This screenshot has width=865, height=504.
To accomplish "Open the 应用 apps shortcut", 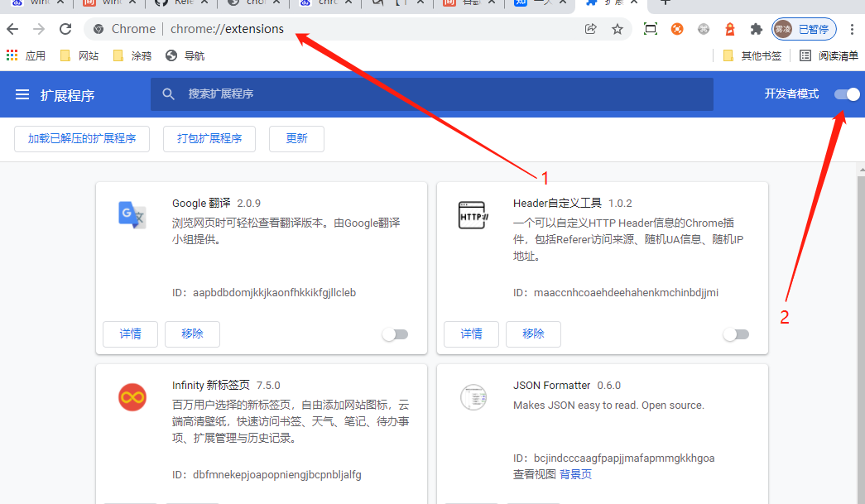I will [x=26, y=55].
